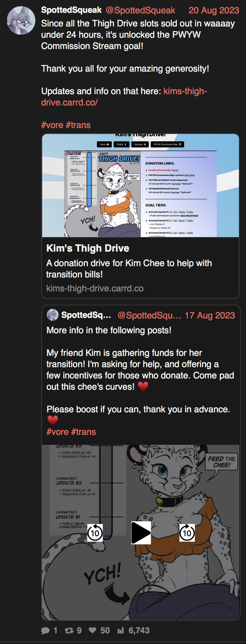
Task: Open the 20 Aug 2023 timestamp
Action: [x=214, y=10]
